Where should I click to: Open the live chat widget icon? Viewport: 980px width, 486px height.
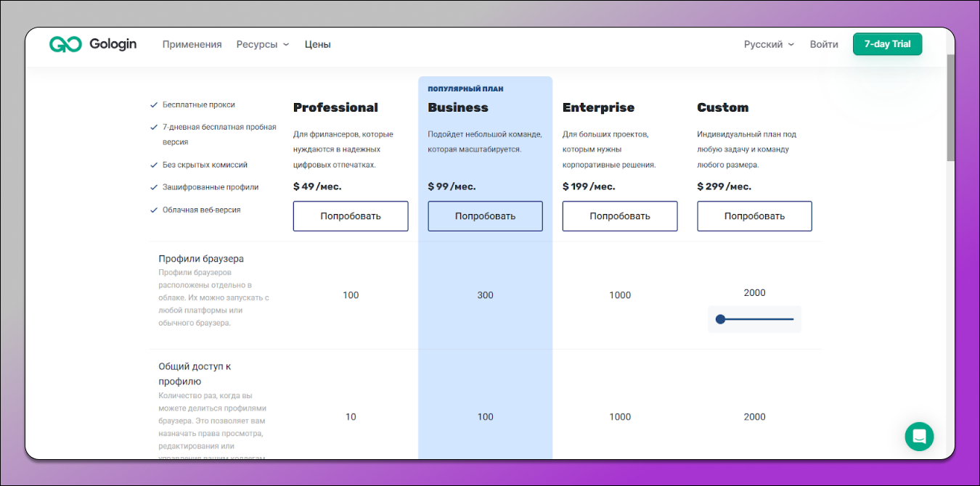[919, 437]
